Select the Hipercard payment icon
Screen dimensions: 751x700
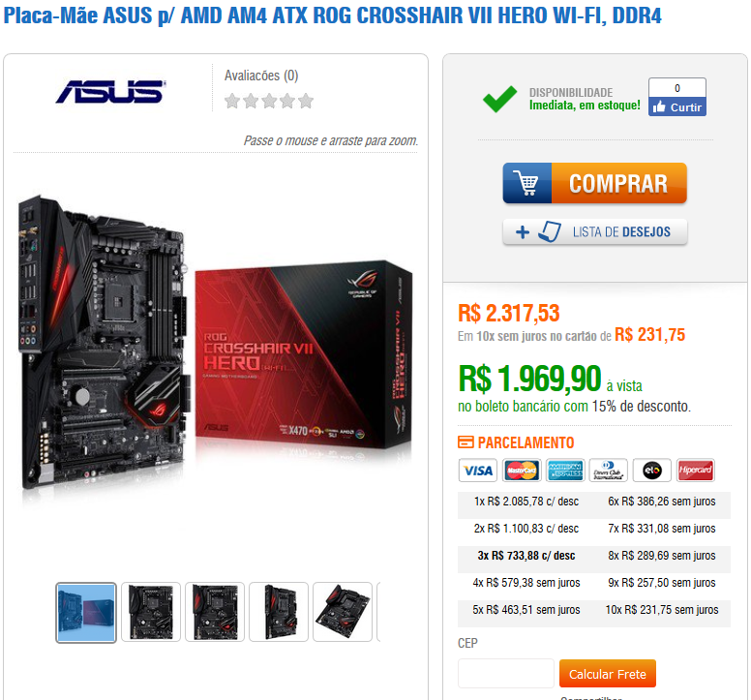pyautogui.click(x=696, y=471)
